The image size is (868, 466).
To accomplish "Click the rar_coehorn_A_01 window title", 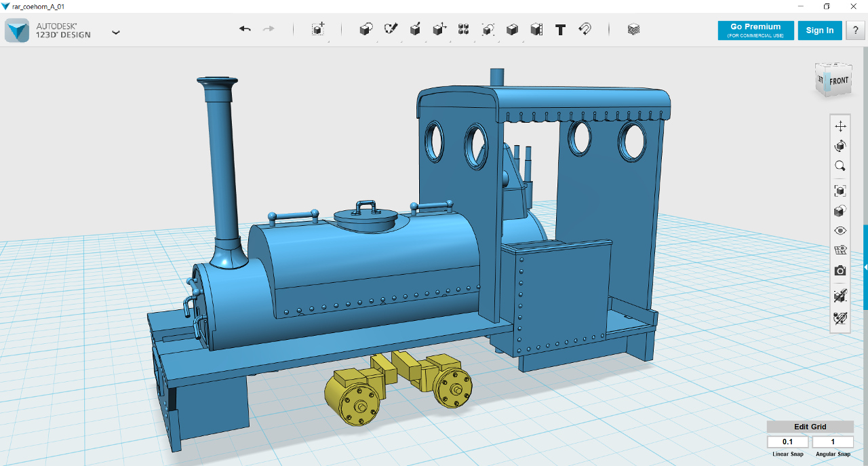I will [x=40, y=7].
